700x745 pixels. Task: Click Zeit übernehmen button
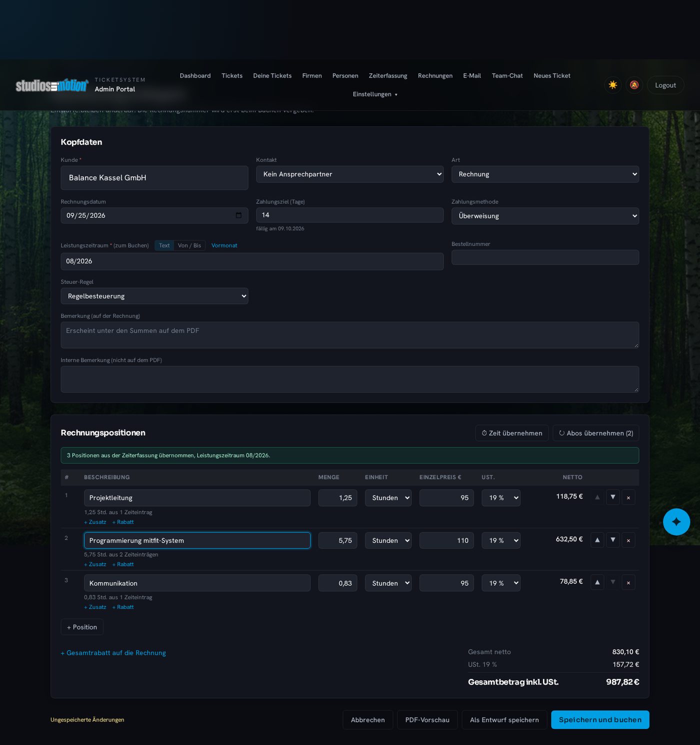click(x=512, y=433)
